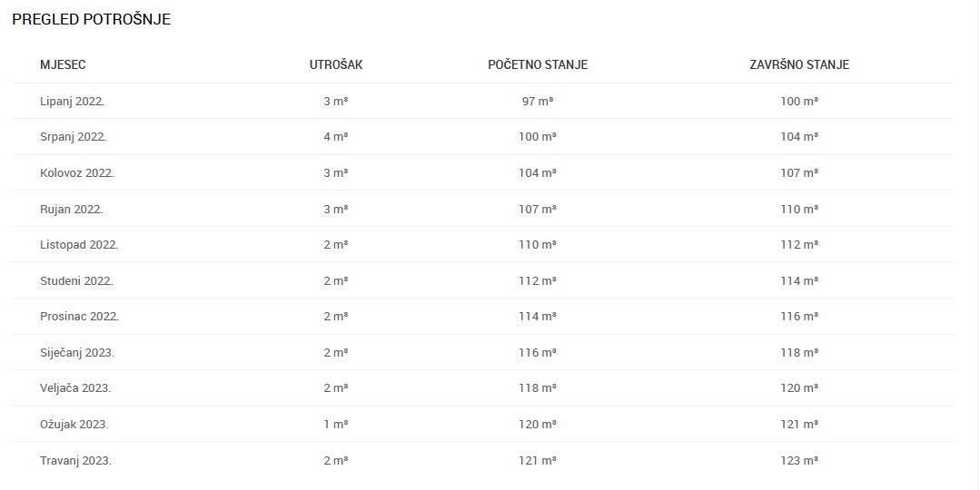
Task: Click the Travanj 2023. month entry
Action: pos(75,461)
